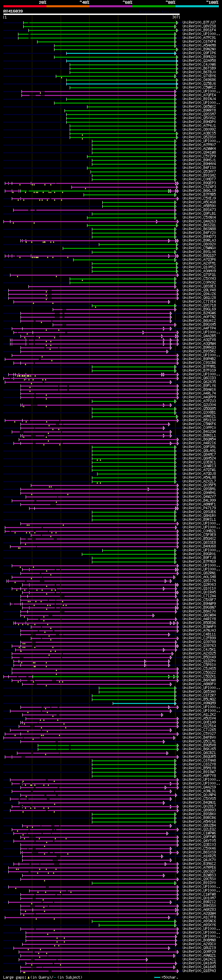Screen dimensions: 222x980
Task: Open hit UniRef100_C6TKF4
Action: [199, 41]
